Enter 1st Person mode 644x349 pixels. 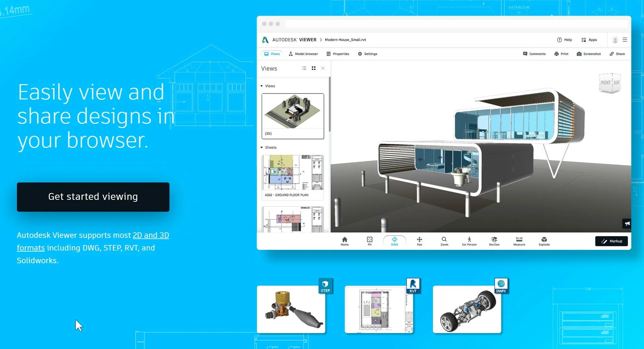(x=469, y=240)
